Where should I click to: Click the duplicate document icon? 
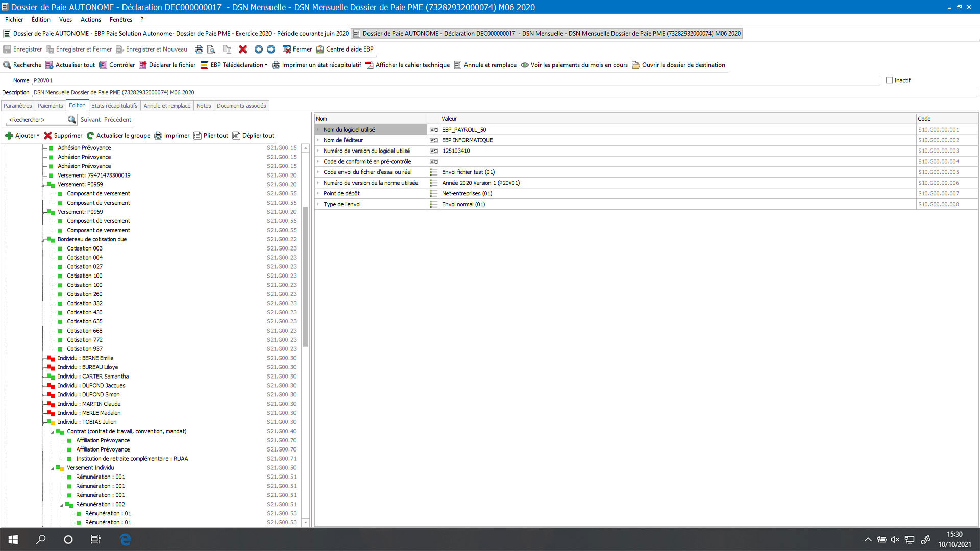(227, 49)
